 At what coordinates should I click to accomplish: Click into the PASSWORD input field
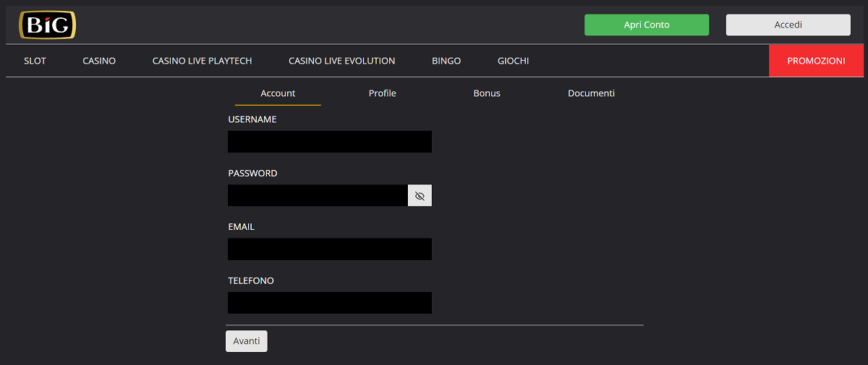coord(318,195)
